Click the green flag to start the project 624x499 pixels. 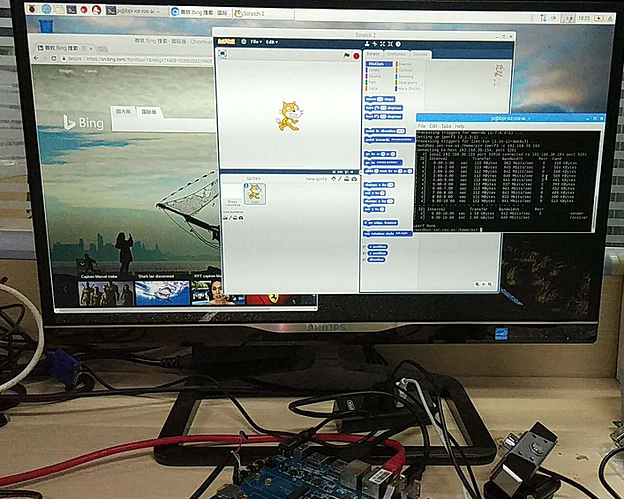(346, 55)
